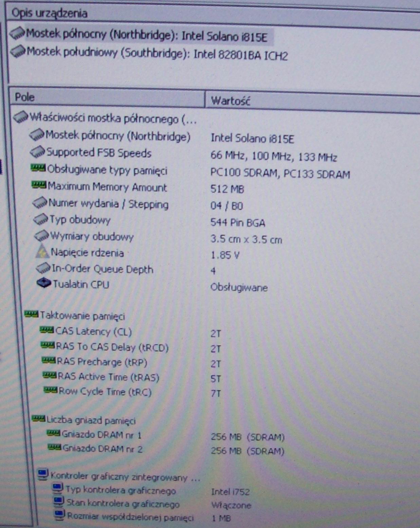Screen dimensions: 420x528
Task: Select the value 66 MHz, 100 MHz, 133 MHz
Action: tap(274, 156)
